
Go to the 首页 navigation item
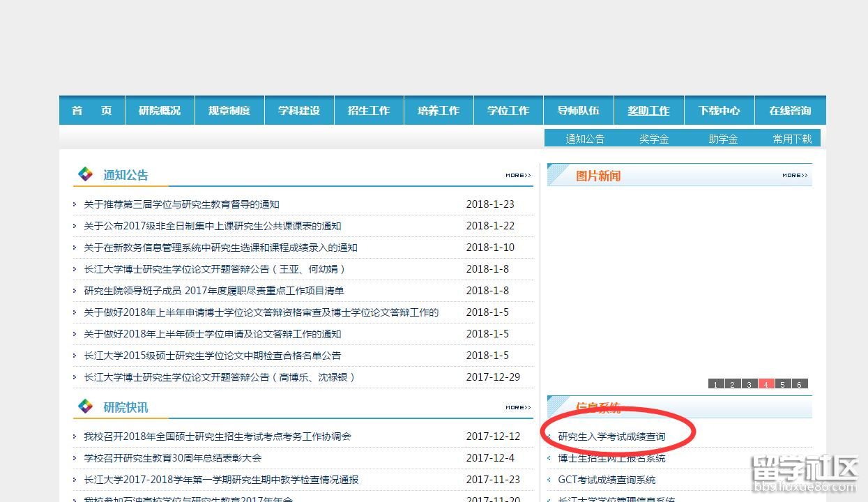coord(91,111)
